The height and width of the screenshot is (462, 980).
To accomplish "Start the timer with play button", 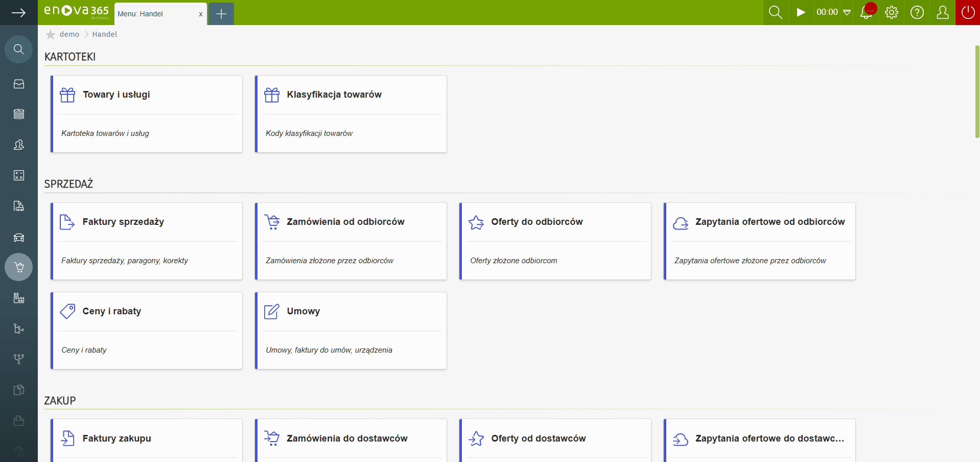I will (801, 12).
